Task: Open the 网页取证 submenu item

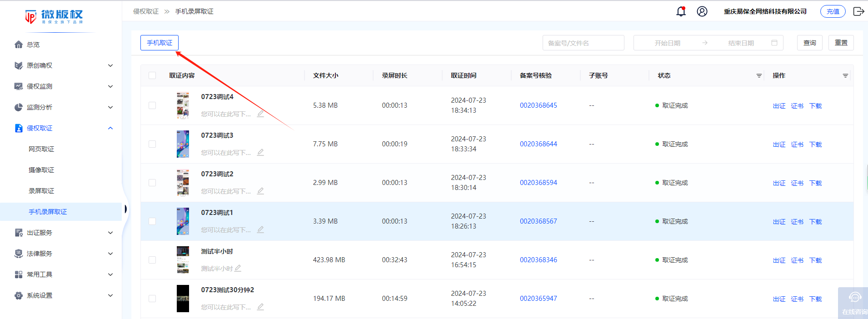Action: coord(41,149)
